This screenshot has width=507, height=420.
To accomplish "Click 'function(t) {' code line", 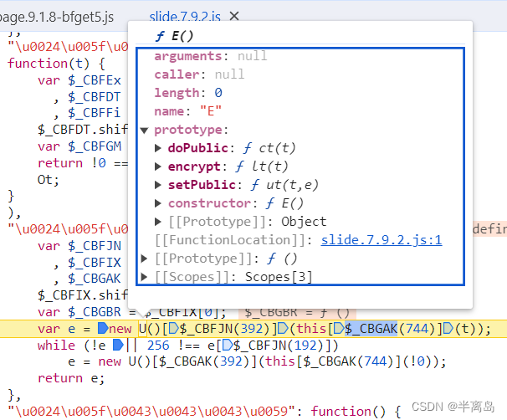I will click(56, 64).
